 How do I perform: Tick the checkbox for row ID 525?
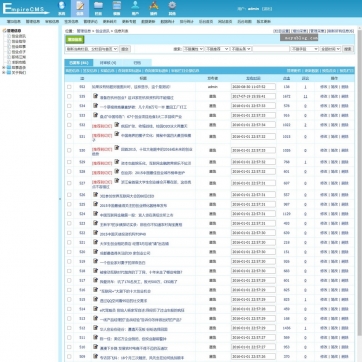tap(69, 204)
